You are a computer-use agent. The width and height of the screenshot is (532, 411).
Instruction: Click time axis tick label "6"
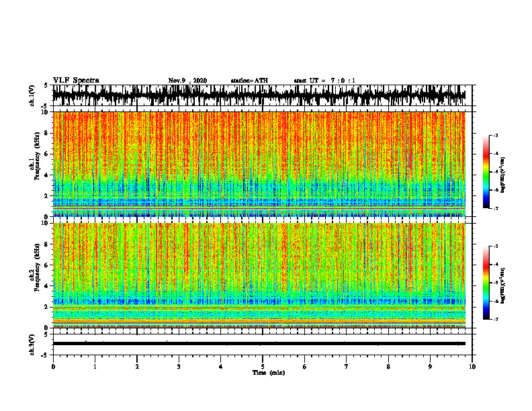(x=305, y=367)
